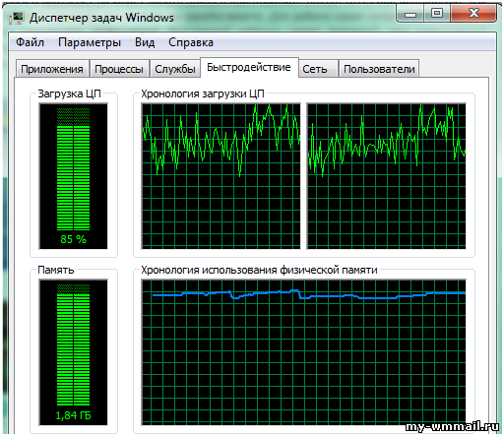The height and width of the screenshot is (436, 504).
Task: Click the Диспетчер задач Windows title text
Action: coord(101,18)
